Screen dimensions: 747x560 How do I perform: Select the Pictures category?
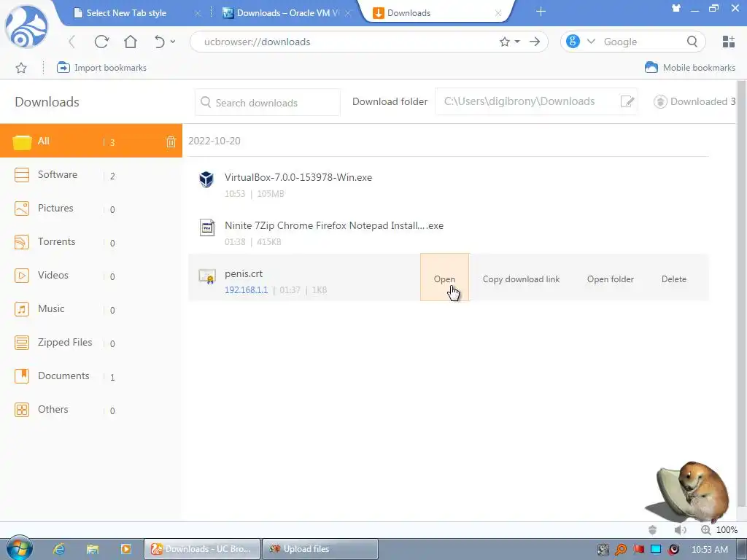pos(91,209)
